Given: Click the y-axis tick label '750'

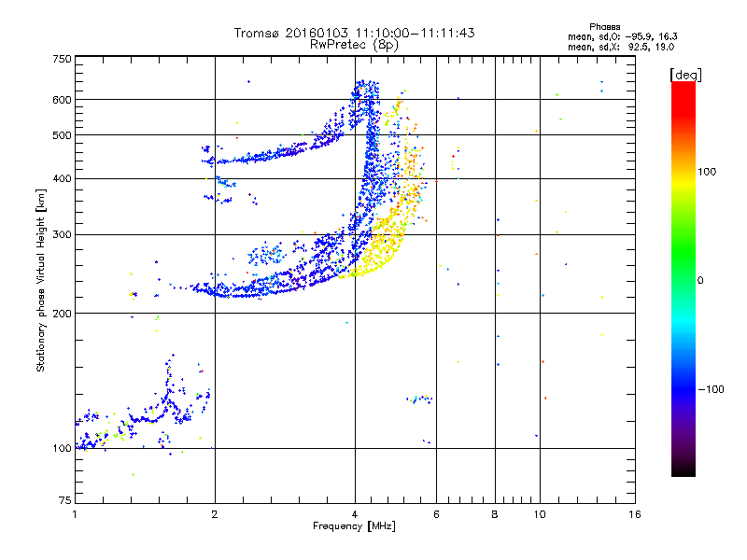Looking at the screenshot, I should click(x=62, y=59).
